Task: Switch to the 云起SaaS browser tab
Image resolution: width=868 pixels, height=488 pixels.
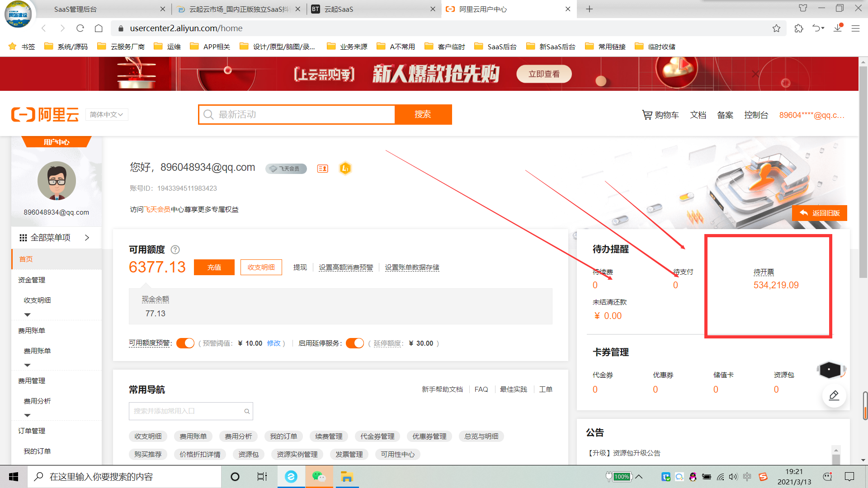Action: pos(374,9)
